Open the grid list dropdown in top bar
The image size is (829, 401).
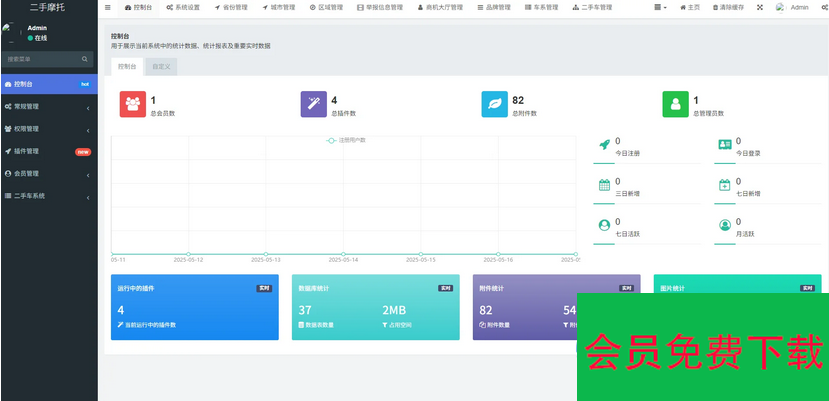pyautogui.click(x=660, y=7)
